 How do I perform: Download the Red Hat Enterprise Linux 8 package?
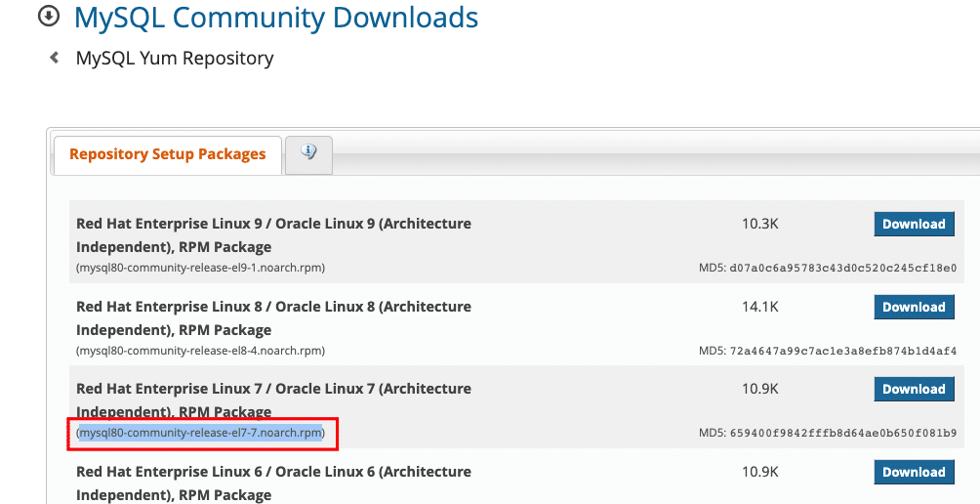click(x=914, y=307)
